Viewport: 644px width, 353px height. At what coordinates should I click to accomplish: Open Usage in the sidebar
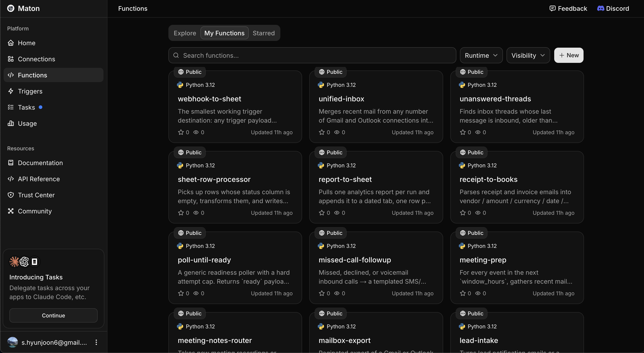(x=54, y=123)
